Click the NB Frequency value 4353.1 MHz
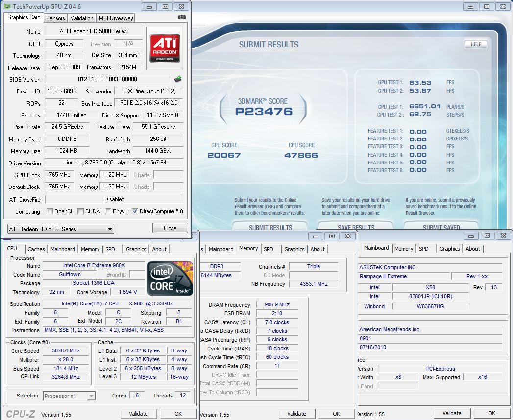The height and width of the screenshot is (420, 513). (314, 284)
